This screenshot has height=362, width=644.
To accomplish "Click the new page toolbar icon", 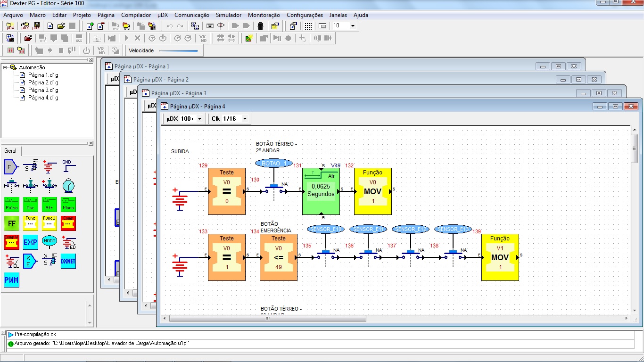I will [50, 26].
